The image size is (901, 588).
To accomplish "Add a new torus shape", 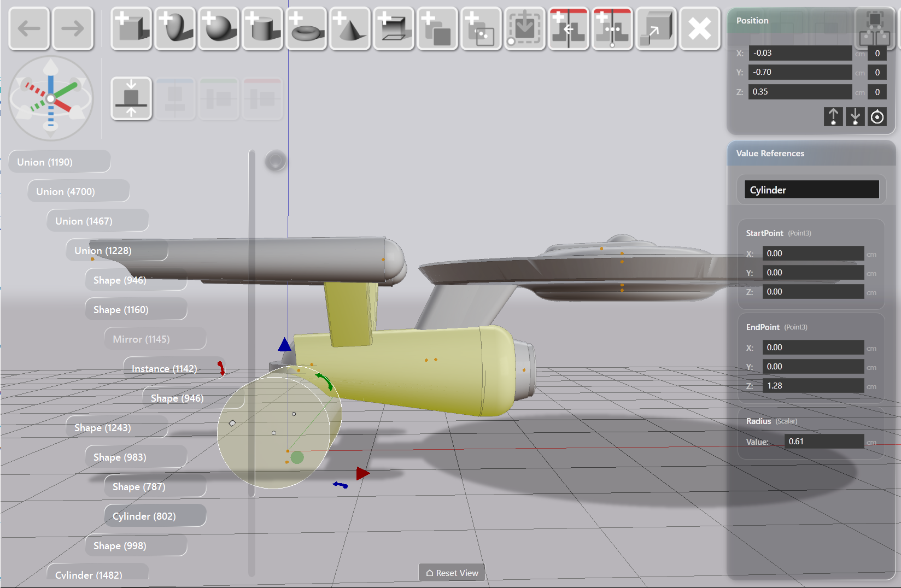I will [306, 28].
